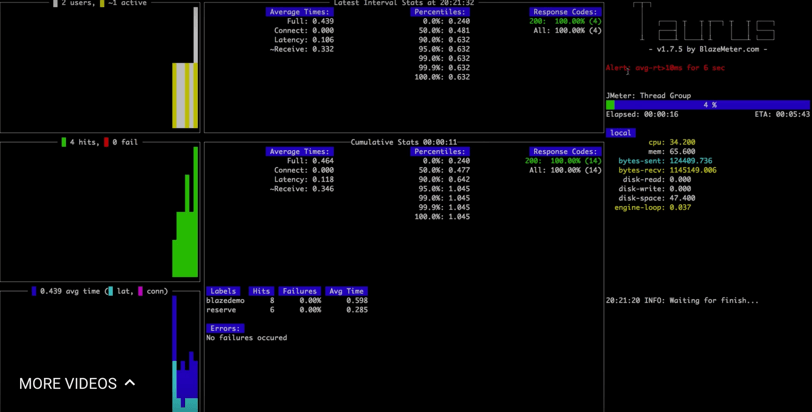Image resolution: width=812 pixels, height=412 pixels.
Task: Click the Avg Time column header
Action: point(346,291)
